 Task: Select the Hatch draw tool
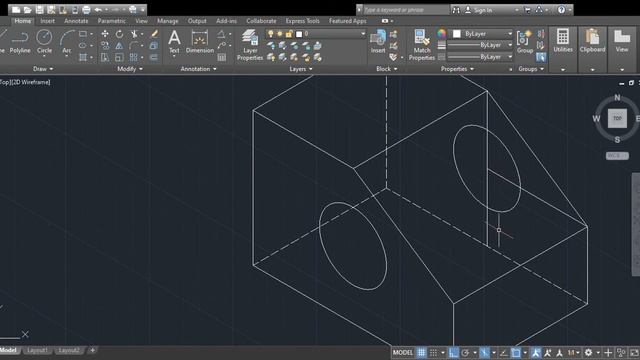[x=83, y=58]
